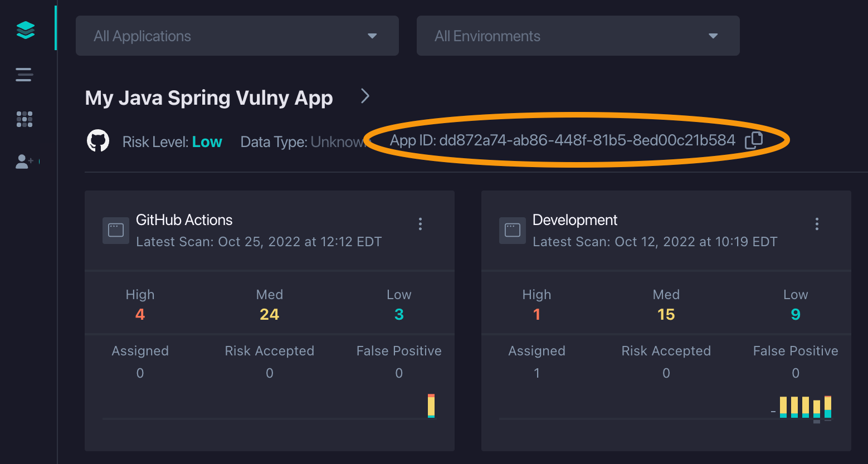Open the navigation list icon in sidebar
868x464 pixels.
24,74
